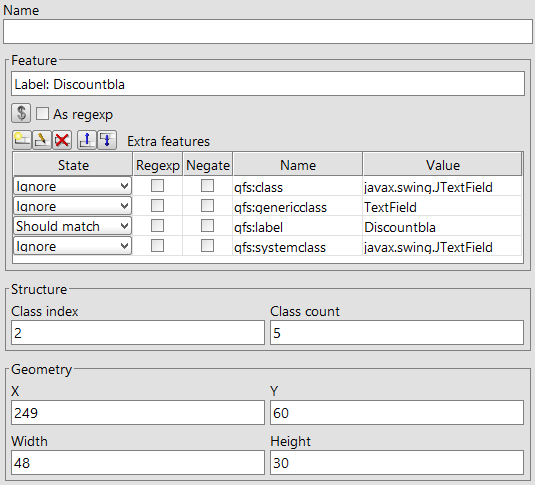Tick Negate checkbox for qfs:systemclass row
The width and height of the screenshot is (535, 485).
coord(207,246)
